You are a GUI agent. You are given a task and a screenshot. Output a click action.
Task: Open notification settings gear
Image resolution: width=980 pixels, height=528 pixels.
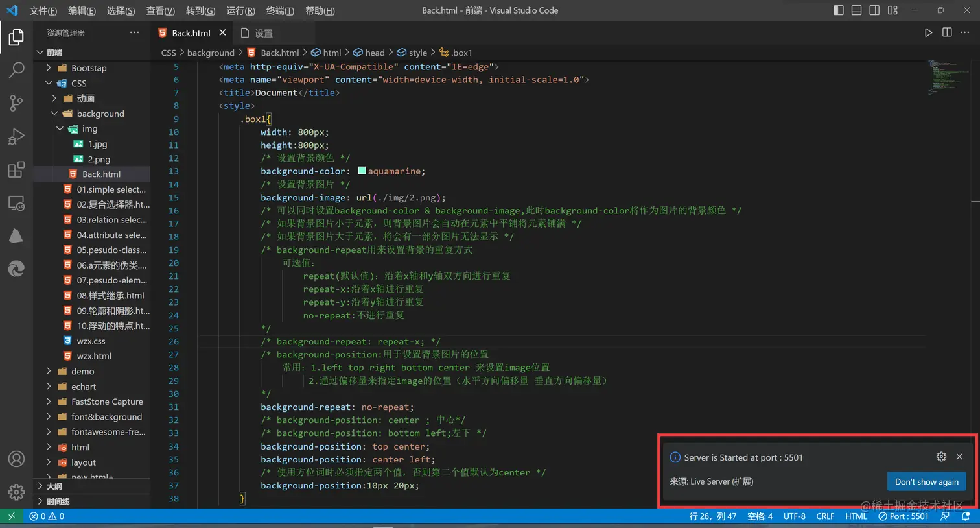click(941, 457)
